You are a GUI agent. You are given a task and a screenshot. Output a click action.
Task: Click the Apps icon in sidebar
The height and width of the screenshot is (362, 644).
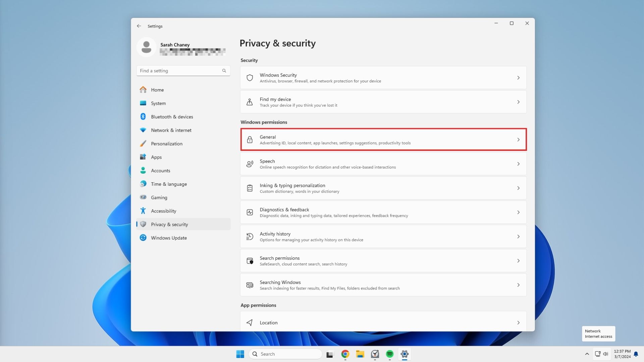click(143, 157)
